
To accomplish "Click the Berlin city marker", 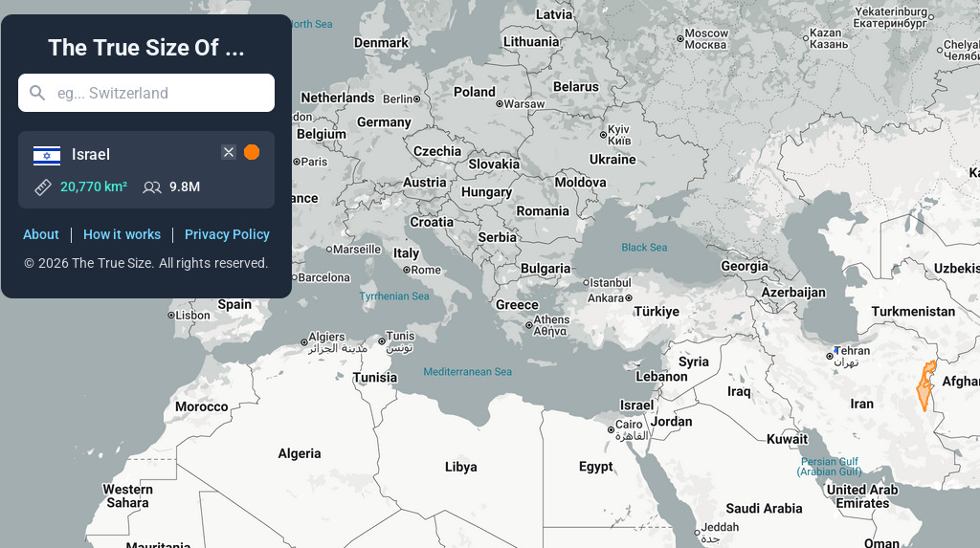I will tap(417, 99).
